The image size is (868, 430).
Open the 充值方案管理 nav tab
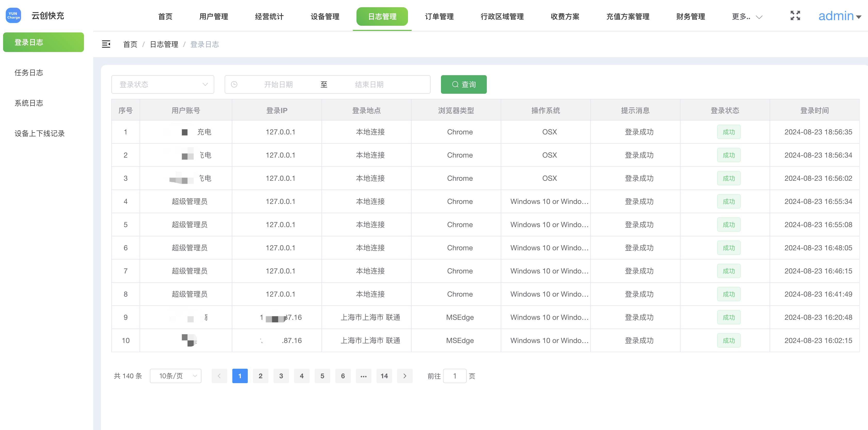pyautogui.click(x=628, y=16)
